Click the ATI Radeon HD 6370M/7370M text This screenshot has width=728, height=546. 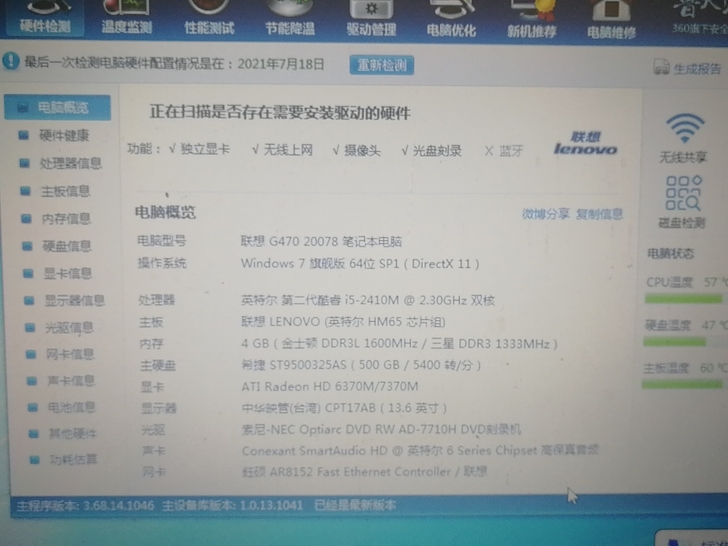click(330, 386)
